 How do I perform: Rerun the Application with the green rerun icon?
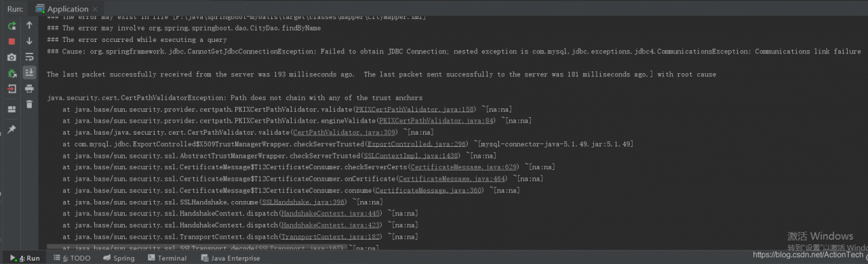12,26
